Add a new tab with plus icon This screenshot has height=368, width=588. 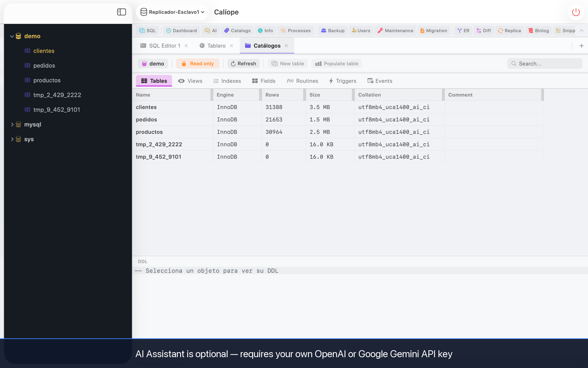coord(581,46)
